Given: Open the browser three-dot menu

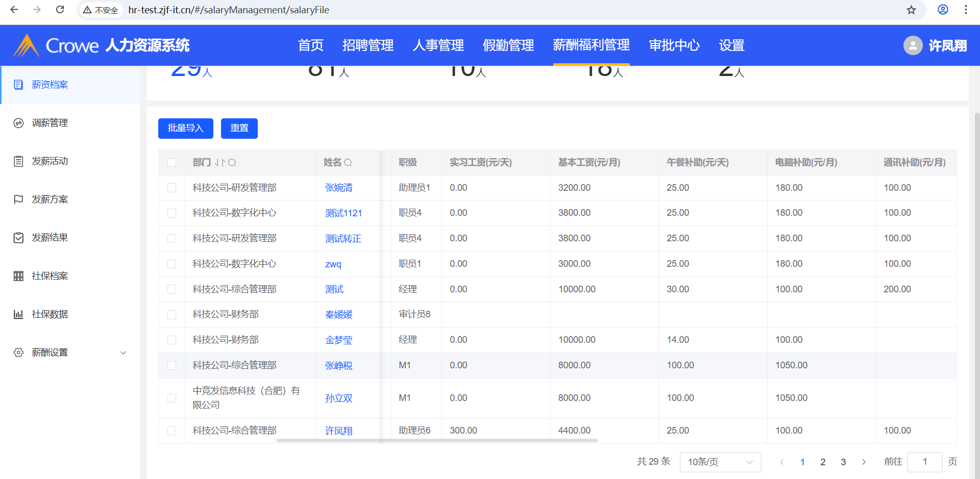Looking at the screenshot, I should point(966,10).
